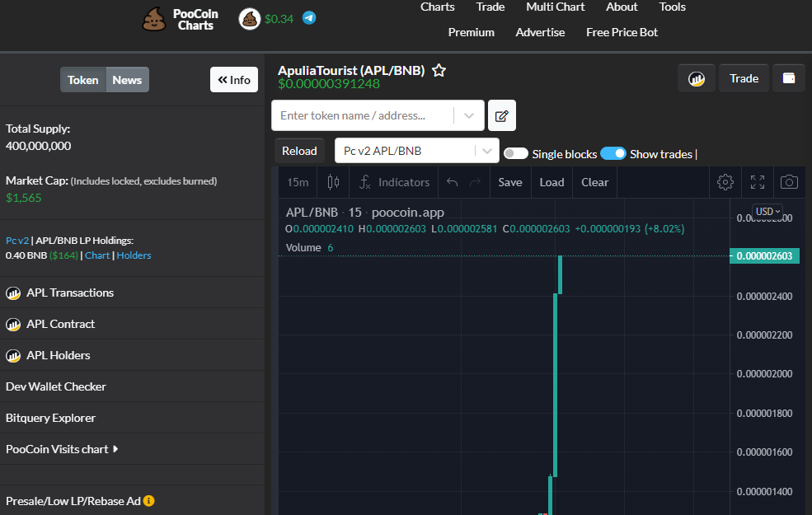Click the $0.00000391248 token price
Screen dimensions: 812x515
(329, 84)
